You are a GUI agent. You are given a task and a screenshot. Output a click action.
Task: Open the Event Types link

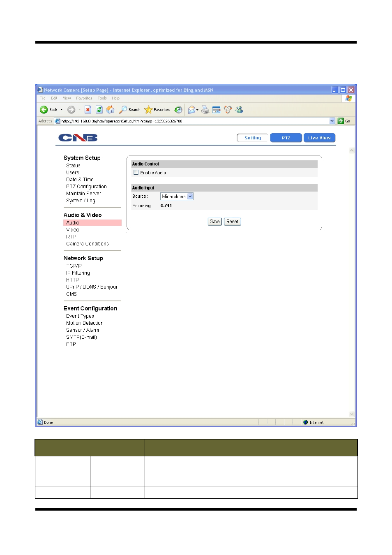[80, 316]
